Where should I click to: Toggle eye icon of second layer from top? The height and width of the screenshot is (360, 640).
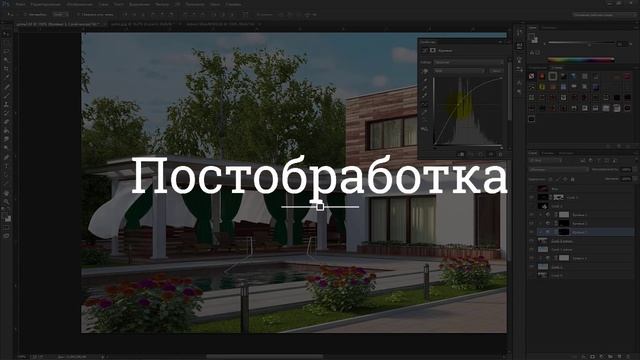(531, 197)
